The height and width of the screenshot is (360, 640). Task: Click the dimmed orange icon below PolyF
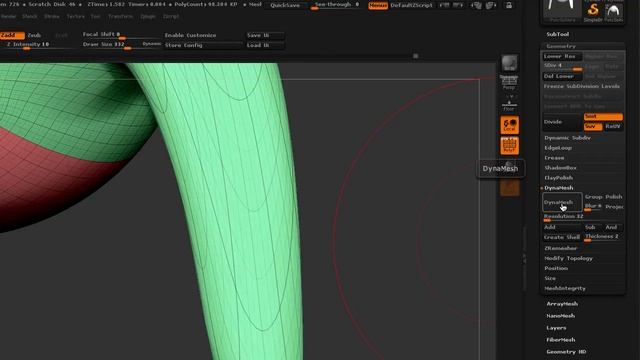click(509, 188)
